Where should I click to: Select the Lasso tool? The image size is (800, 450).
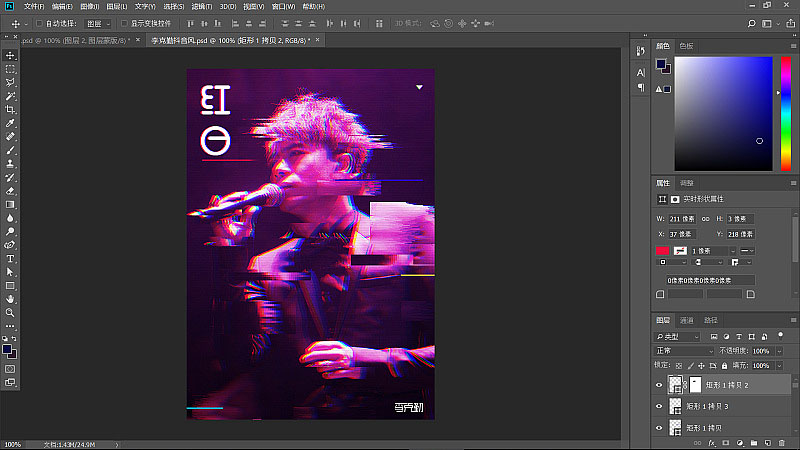coord(10,82)
